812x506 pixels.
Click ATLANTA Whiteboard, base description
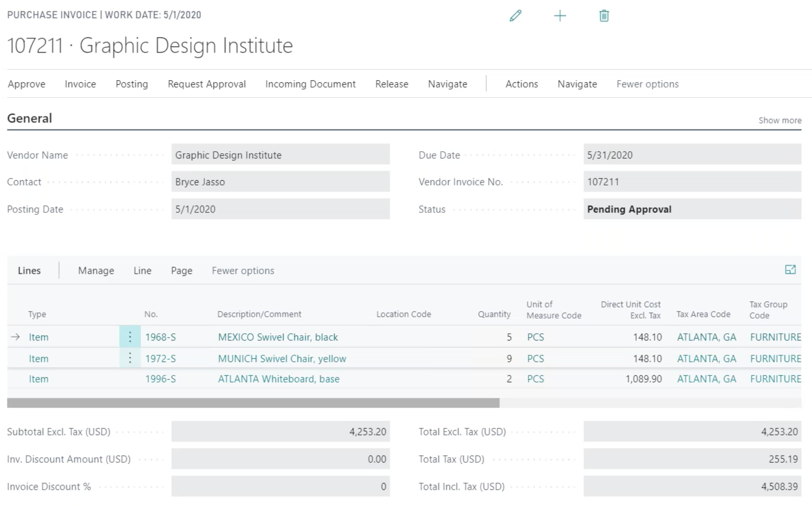278,379
